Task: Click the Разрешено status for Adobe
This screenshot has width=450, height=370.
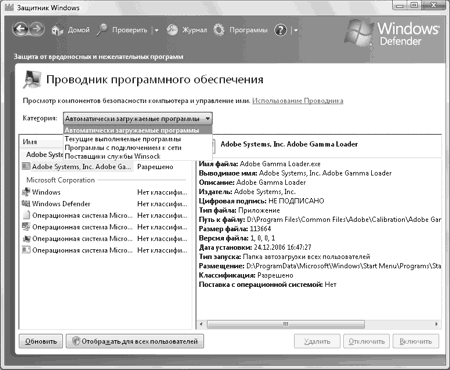Action: pyautogui.click(x=155, y=167)
